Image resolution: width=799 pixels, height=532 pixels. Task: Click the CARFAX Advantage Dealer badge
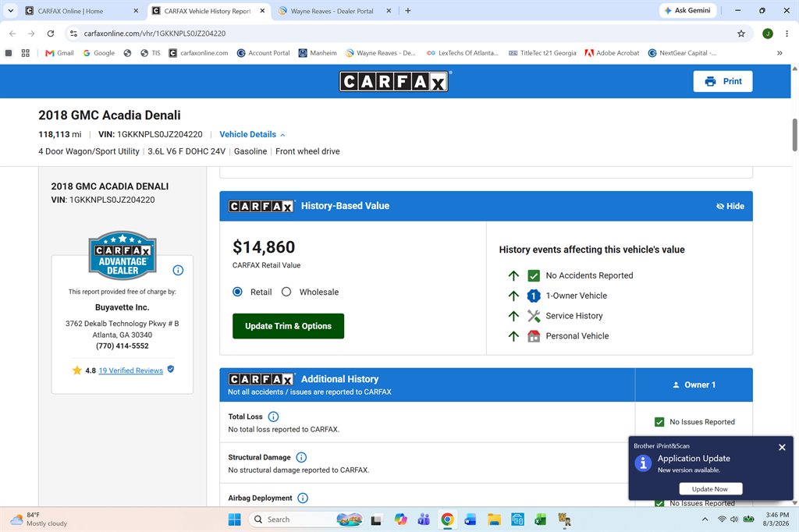[x=123, y=255]
